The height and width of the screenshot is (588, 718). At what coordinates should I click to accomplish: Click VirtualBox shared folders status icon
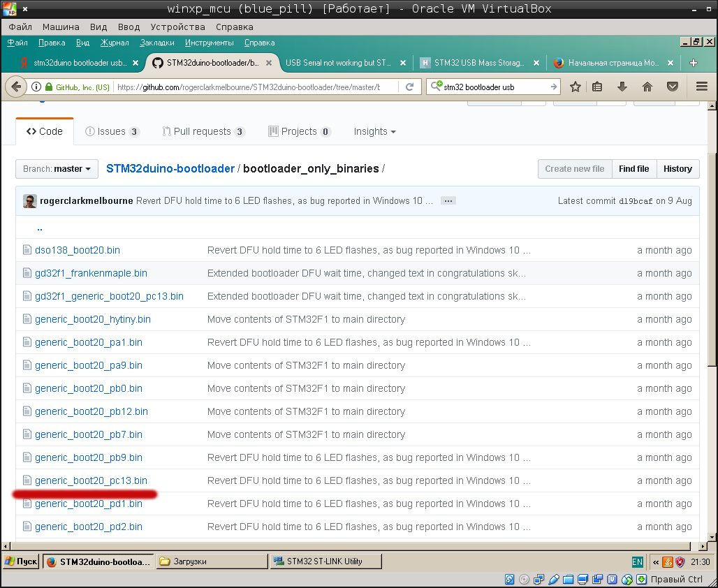569,580
